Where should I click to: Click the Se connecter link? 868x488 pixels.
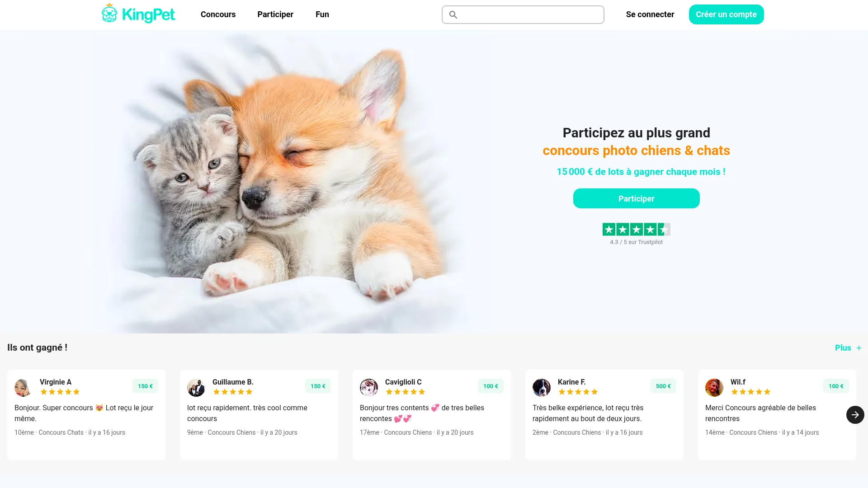[650, 14]
